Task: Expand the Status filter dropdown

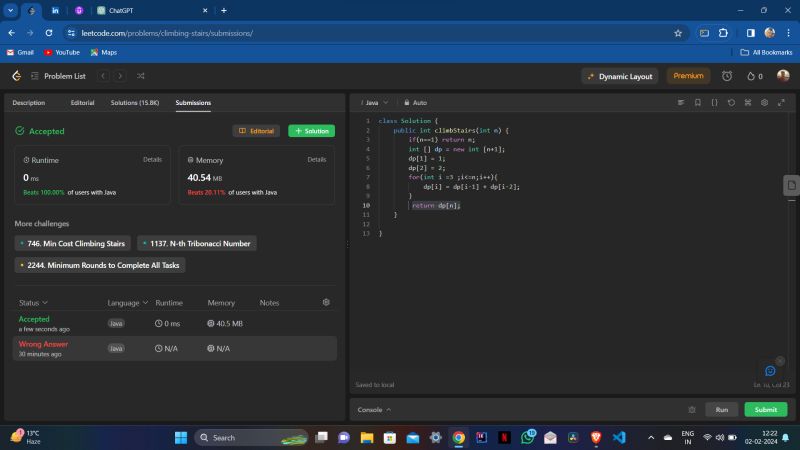Action: tap(33, 302)
